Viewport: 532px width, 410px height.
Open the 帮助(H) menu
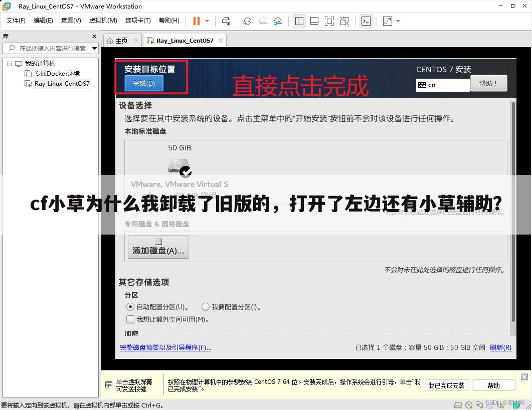[x=169, y=21]
